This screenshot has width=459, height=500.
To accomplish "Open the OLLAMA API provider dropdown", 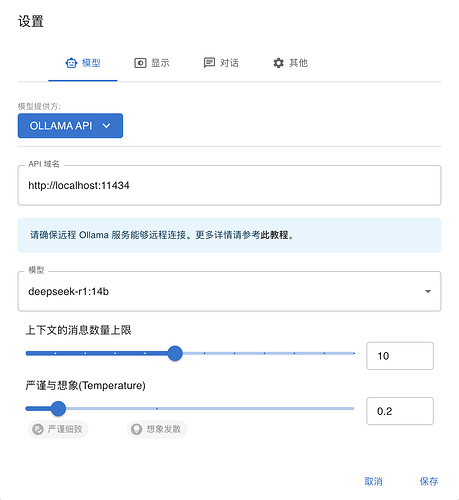I will 70,126.
